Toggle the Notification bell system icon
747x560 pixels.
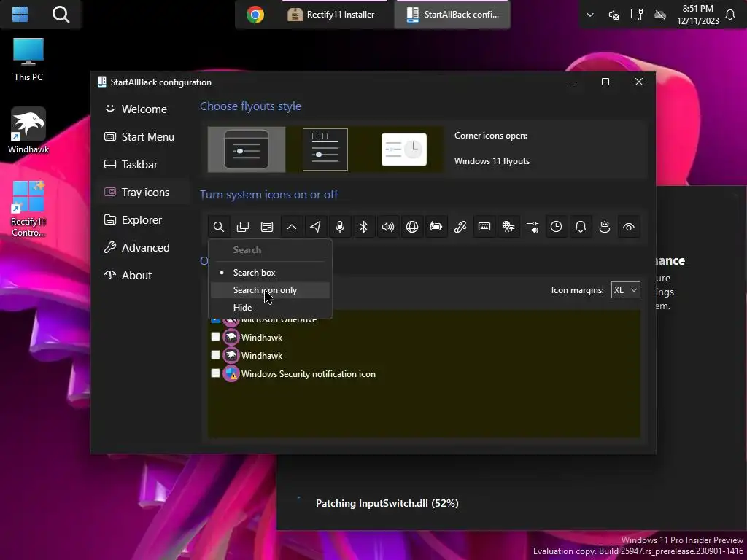[580, 227]
